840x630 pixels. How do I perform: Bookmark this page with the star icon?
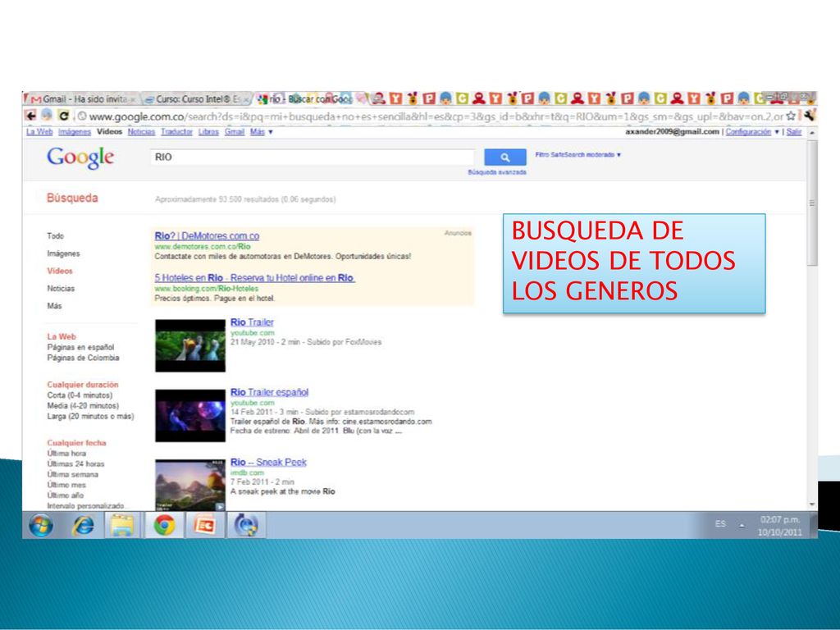click(791, 116)
